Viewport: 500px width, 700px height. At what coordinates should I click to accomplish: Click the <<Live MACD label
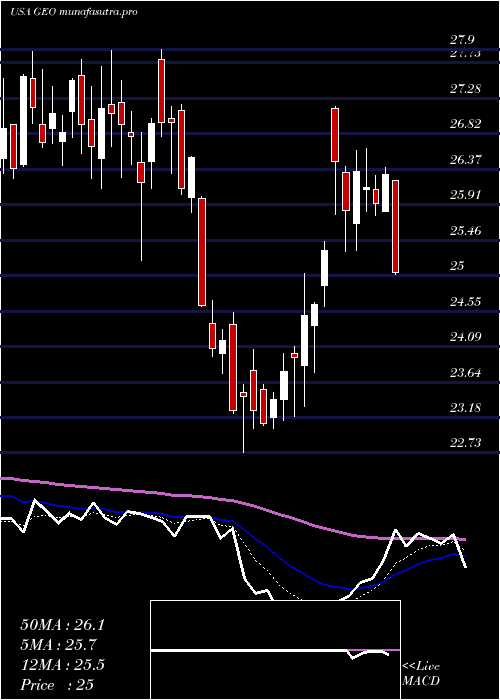pyautogui.click(x=421, y=674)
